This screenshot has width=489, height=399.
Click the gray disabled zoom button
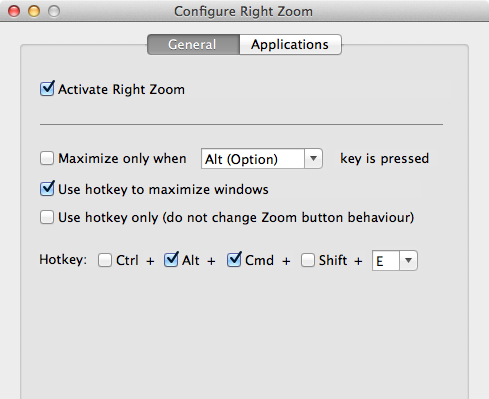[x=54, y=11]
